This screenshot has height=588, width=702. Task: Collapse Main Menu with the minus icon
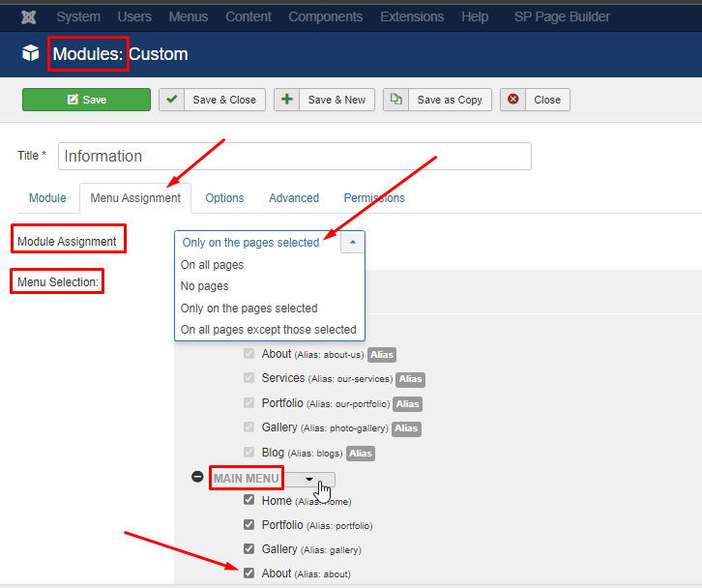pos(197,478)
